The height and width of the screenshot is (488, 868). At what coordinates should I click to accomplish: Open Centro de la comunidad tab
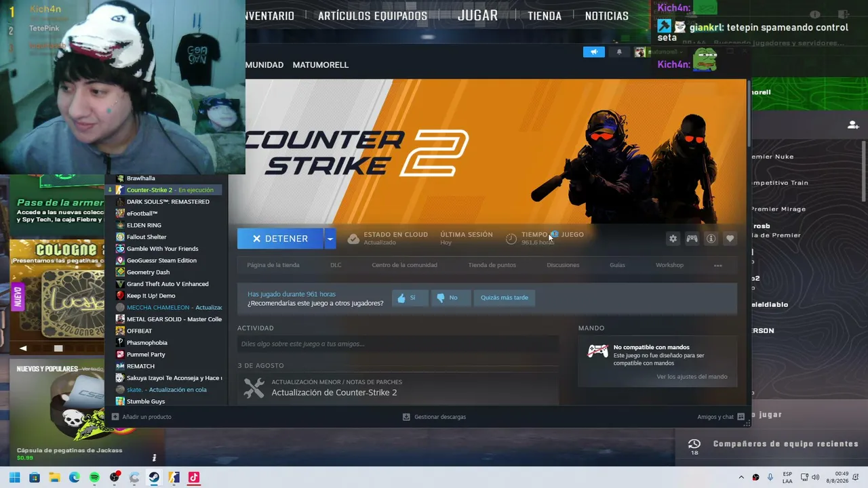404,265
